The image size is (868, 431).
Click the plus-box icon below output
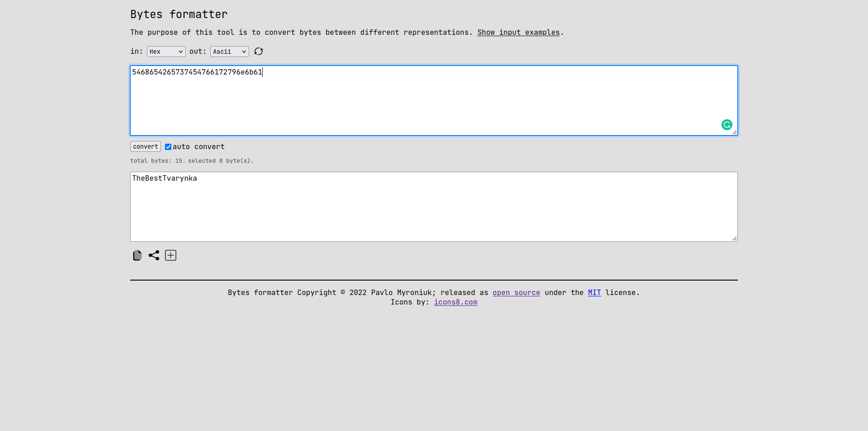(171, 255)
